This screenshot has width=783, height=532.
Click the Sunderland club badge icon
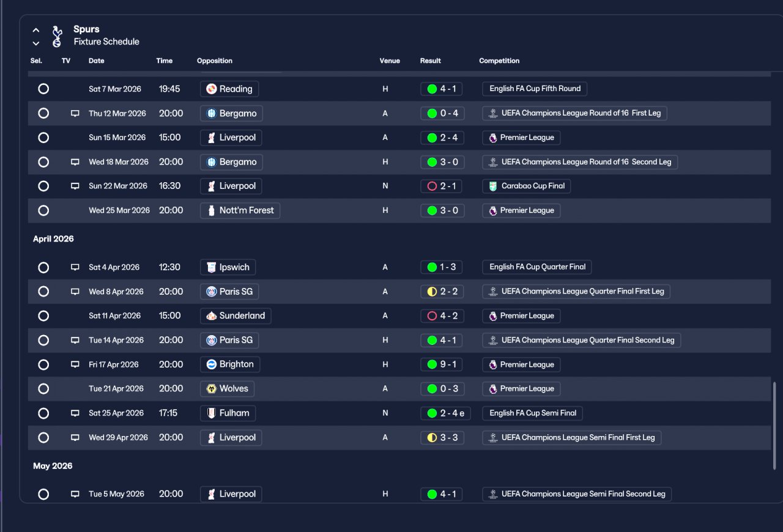click(212, 316)
